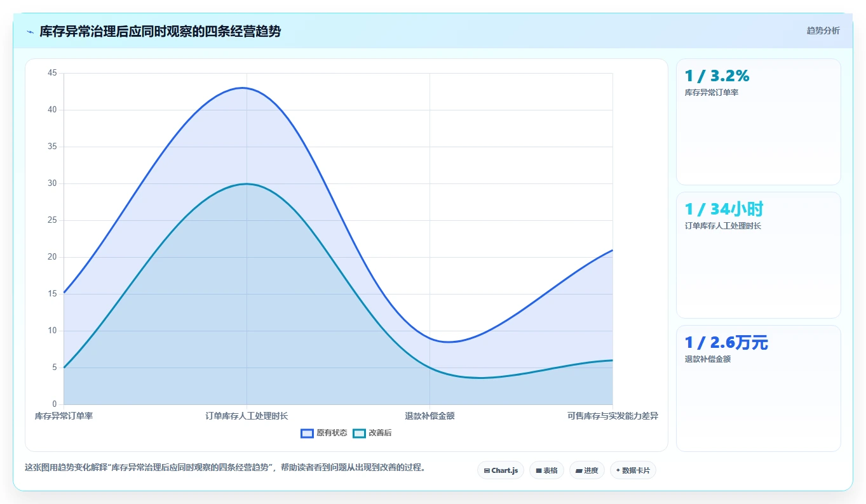Open the 库存异常订单率 3.2% data card

click(759, 122)
